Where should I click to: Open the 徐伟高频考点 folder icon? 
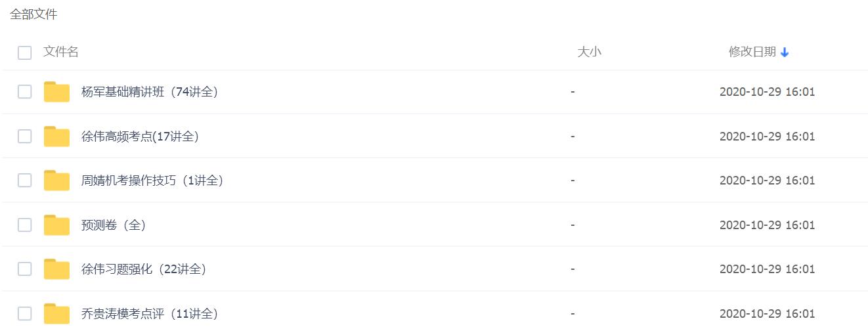point(57,136)
